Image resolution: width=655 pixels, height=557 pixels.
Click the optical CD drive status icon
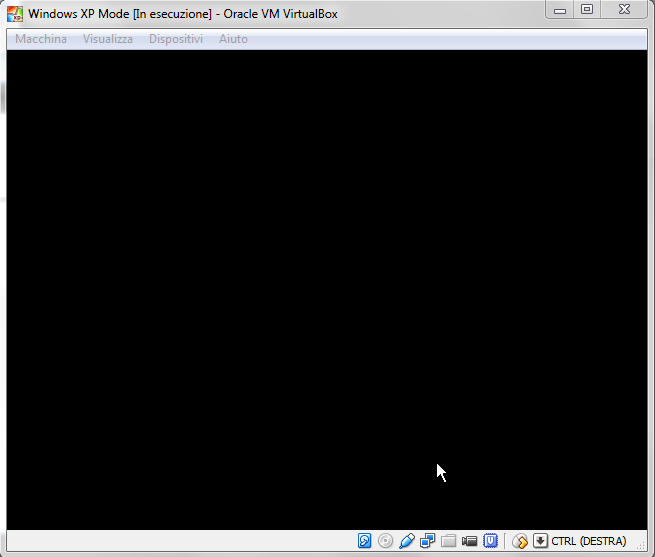click(386, 541)
